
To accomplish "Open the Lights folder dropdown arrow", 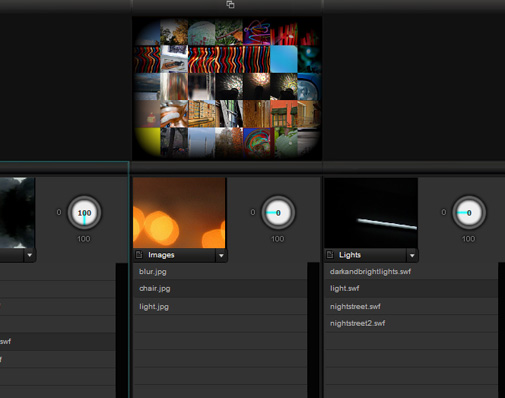I will pos(412,256).
